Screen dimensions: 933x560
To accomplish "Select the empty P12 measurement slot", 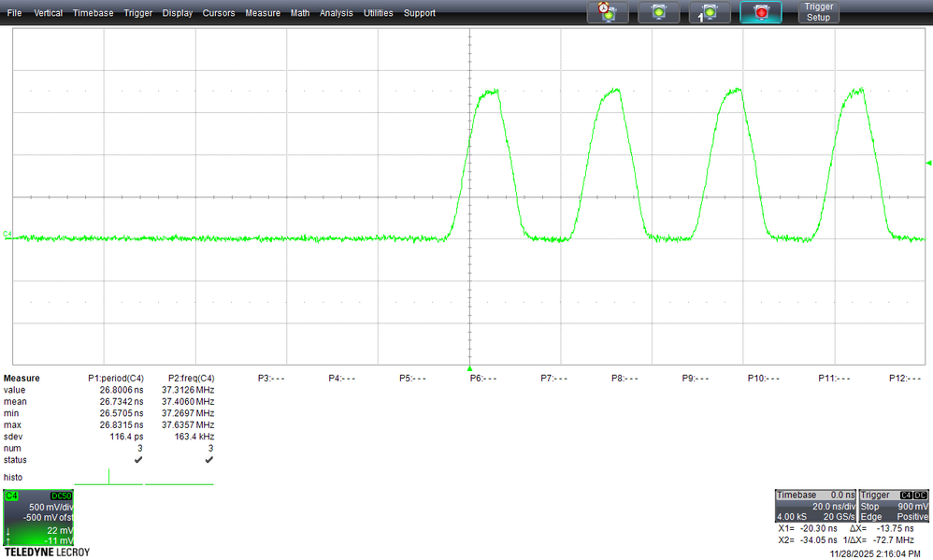I will (905, 379).
